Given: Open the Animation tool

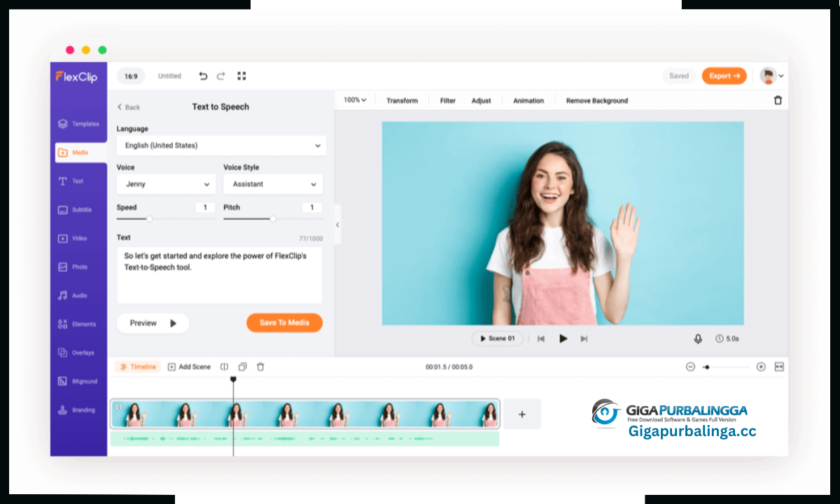Looking at the screenshot, I should tap(528, 101).
